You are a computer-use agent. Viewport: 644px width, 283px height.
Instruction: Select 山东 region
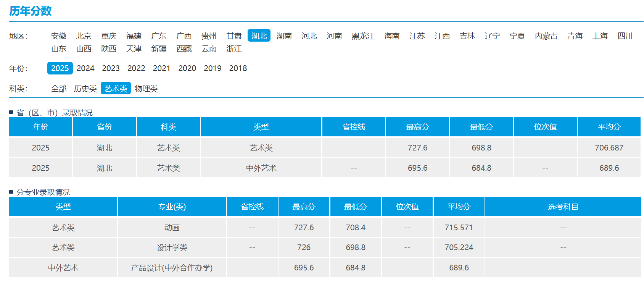point(59,49)
